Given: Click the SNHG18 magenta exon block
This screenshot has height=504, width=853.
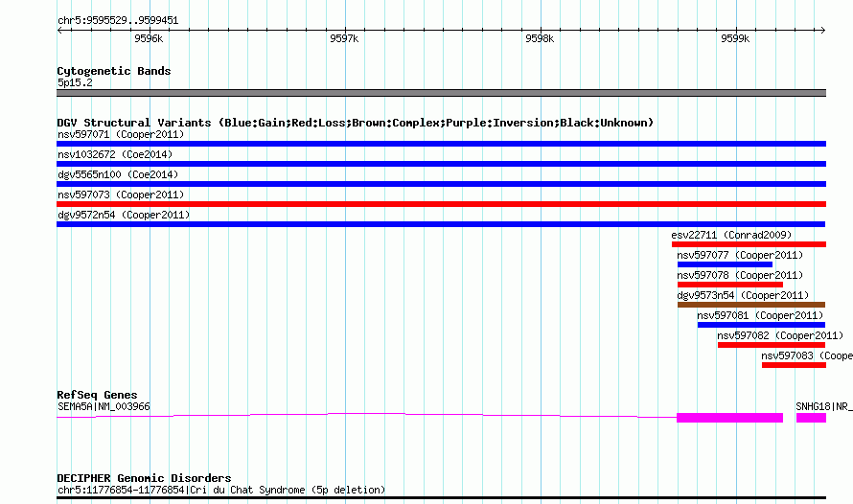Looking at the screenshot, I should click(811, 418).
